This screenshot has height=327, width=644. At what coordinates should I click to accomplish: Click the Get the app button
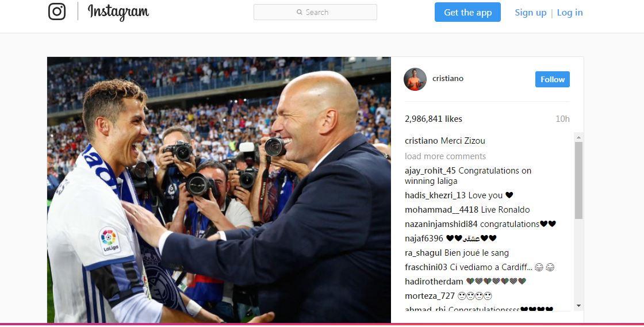click(467, 12)
